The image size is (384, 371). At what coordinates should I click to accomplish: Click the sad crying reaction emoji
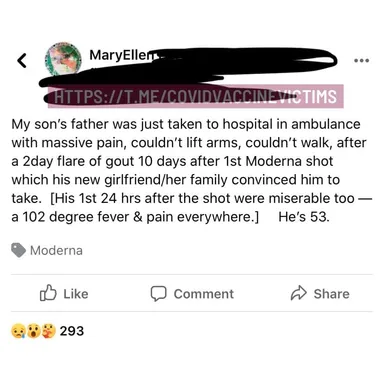(18, 331)
